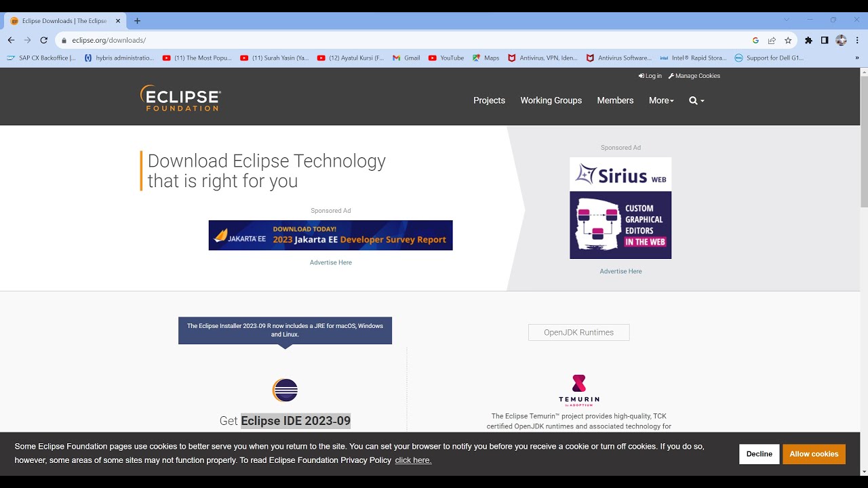Click the page vertical scrollbar thumb
This screenshot has height=488, width=868.
tap(864, 142)
